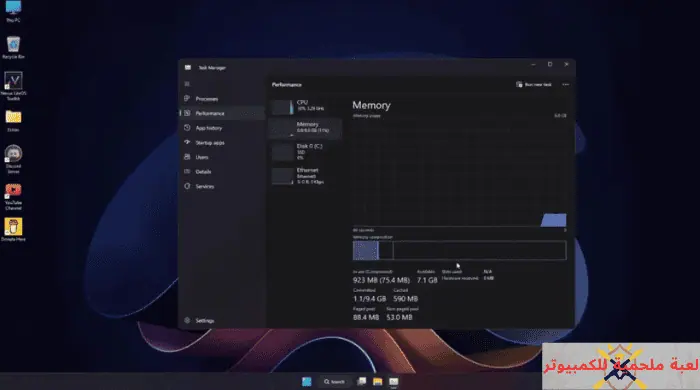This screenshot has height=390, width=700.
Task: Select the Memory performance item
Action: pyautogui.click(x=306, y=128)
